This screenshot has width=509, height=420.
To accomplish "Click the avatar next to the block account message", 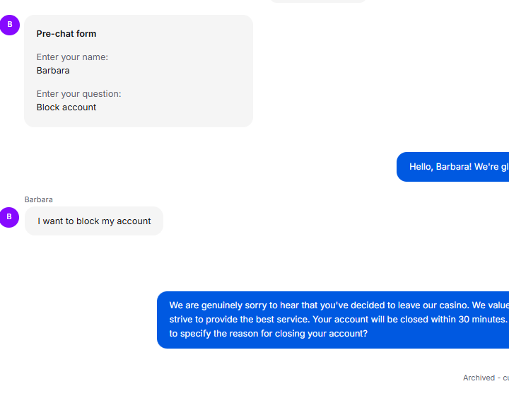I will 9,217.
